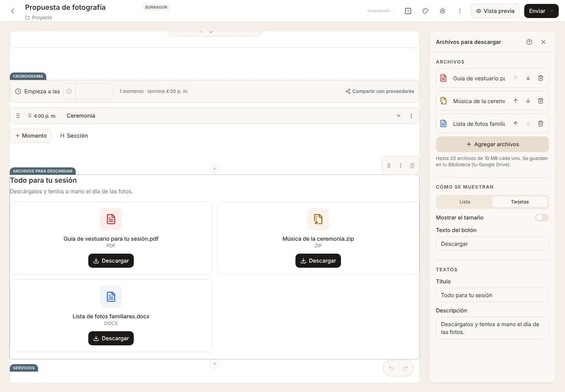Open Compartir con proveedores link
Viewport: 565px width, 392px height.
pyautogui.click(x=380, y=91)
